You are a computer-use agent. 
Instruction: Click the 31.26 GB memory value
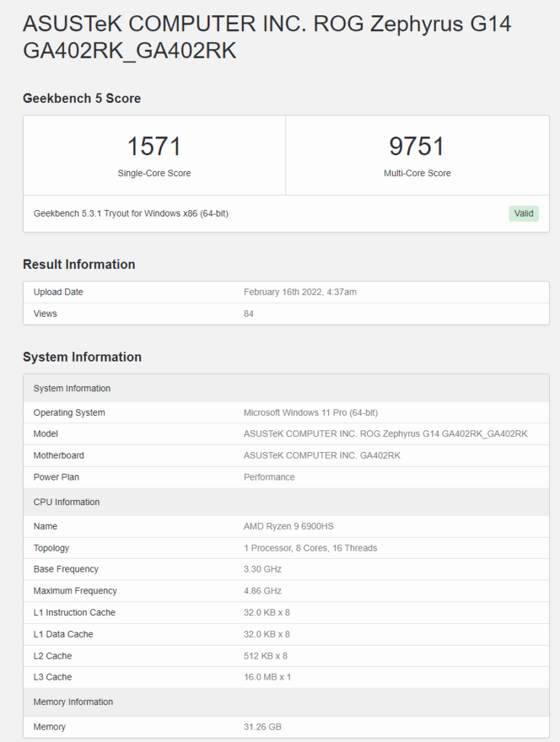(262, 727)
